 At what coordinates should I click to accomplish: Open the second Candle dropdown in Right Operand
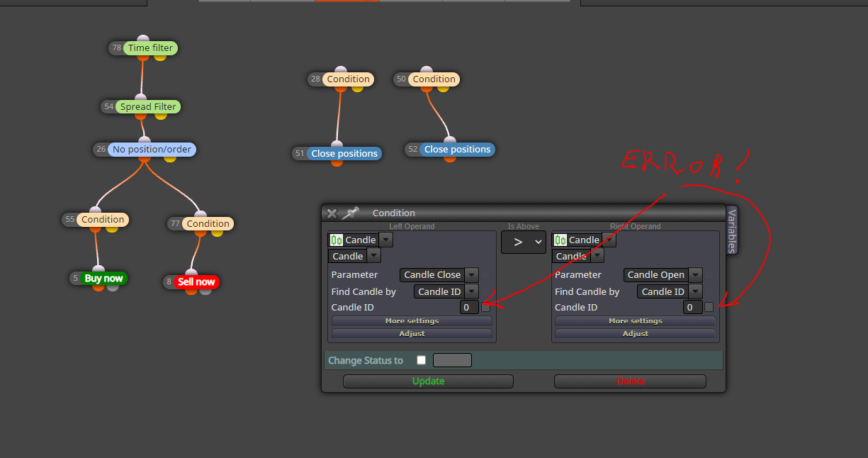click(x=597, y=256)
